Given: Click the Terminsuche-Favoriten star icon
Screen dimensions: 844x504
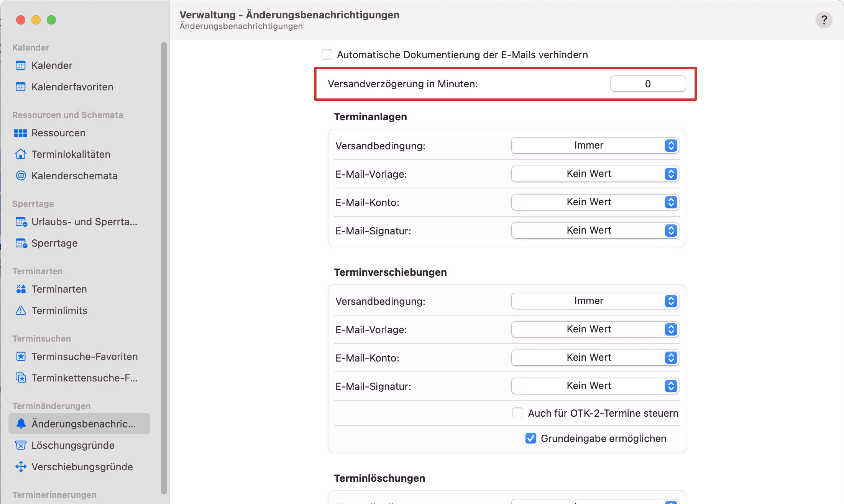Looking at the screenshot, I should click(21, 357).
